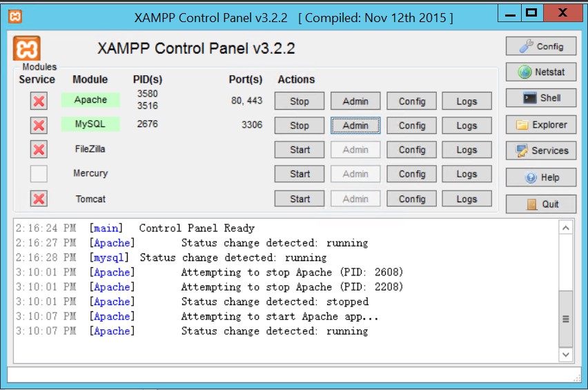Click the green MySQL module label
The width and height of the screenshot is (588, 390).
90,124
